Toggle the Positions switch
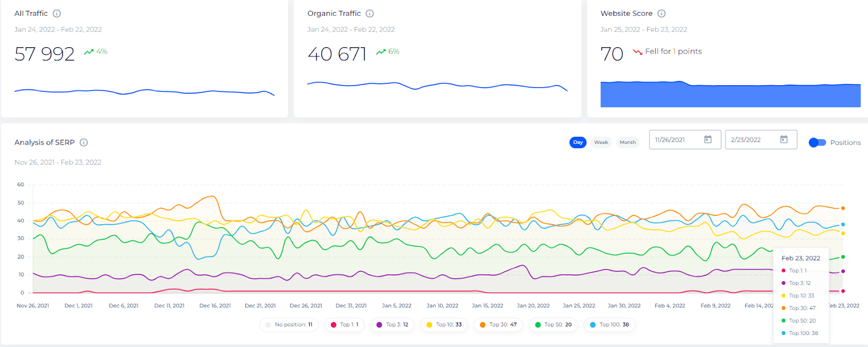 tap(817, 142)
